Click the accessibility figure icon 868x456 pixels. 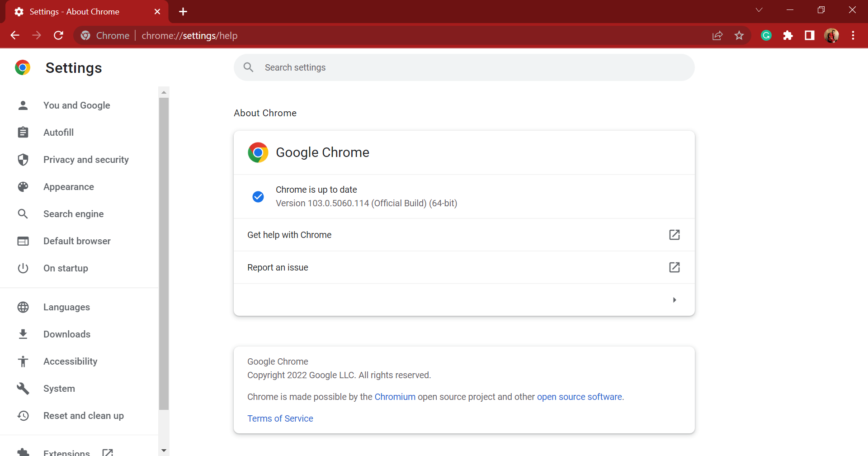(23, 361)
